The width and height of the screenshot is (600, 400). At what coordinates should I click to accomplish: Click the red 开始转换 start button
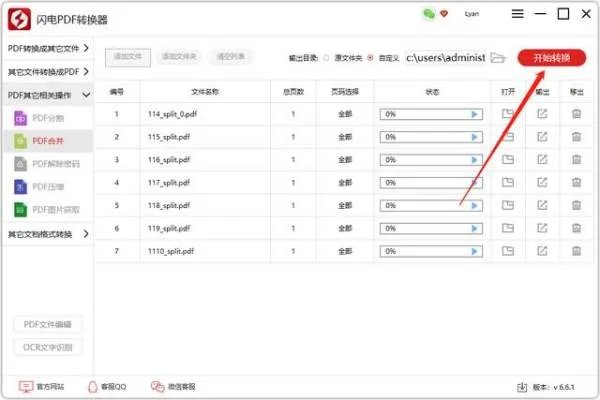click(x=552, y=58)
